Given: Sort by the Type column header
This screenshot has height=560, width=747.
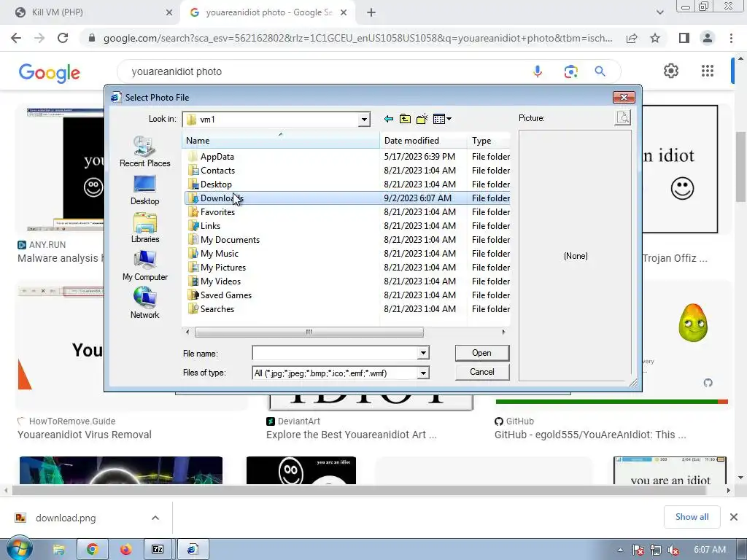Looking at the screenshot, I should (x=489, y=141).
